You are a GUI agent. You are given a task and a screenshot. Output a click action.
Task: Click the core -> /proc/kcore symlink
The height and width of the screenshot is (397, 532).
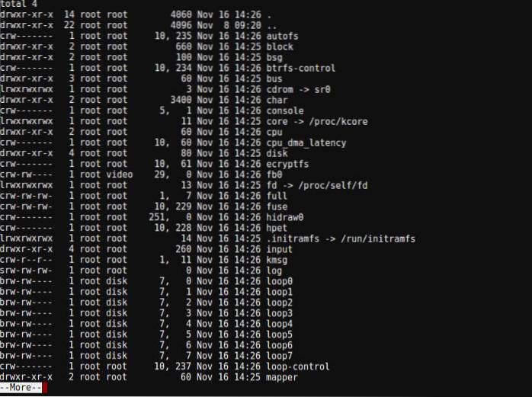click(311, 121)
